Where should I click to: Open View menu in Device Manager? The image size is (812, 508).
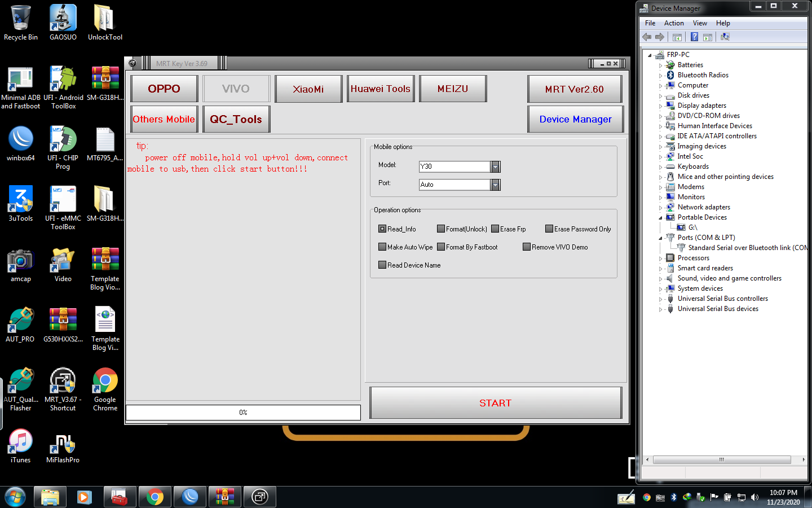tap(700, 23)
